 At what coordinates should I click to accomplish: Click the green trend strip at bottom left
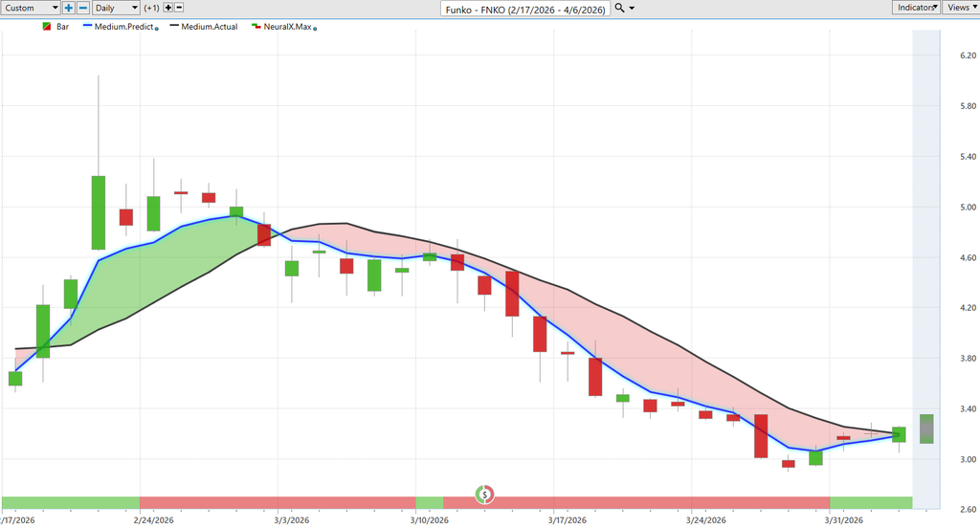click(70, 502)
